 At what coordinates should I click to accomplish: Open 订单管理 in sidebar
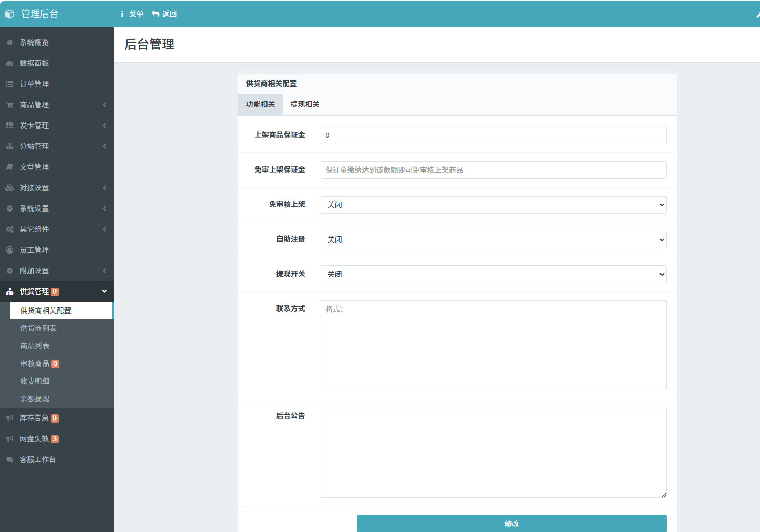57,84
